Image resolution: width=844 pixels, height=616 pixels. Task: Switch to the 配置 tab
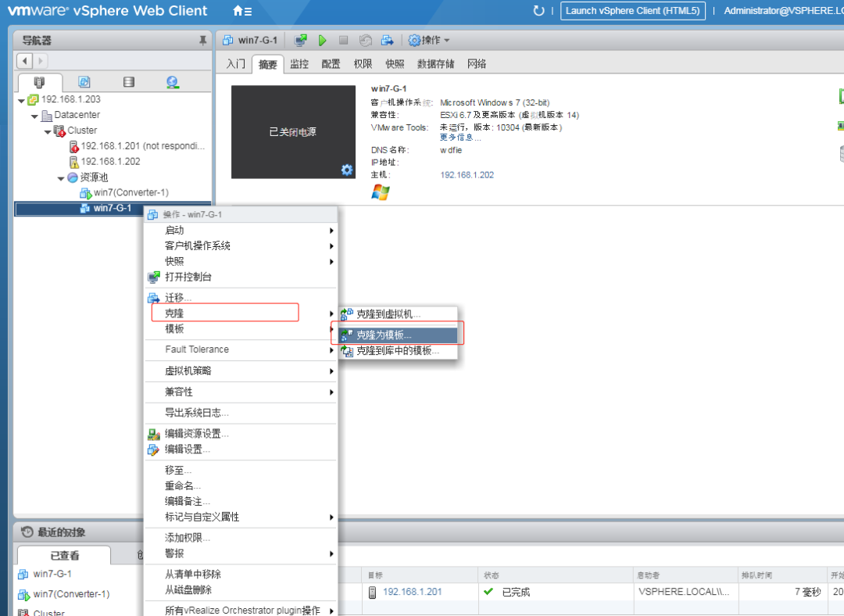[331, 64]
